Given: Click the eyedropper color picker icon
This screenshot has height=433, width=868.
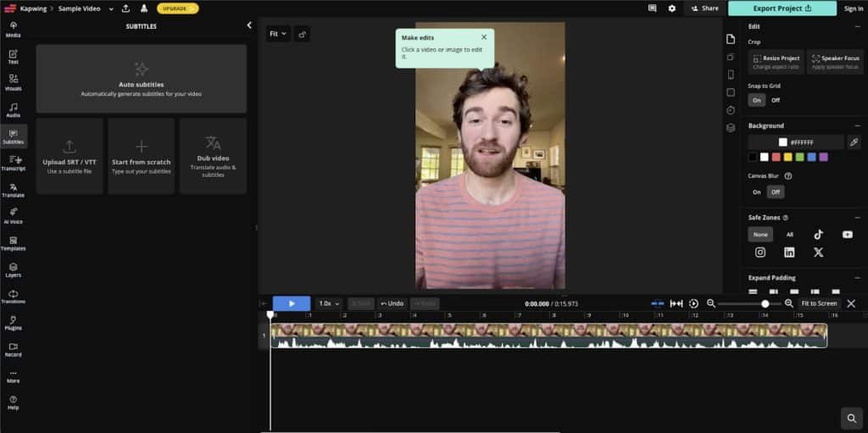Looking at the screenshot, I should 854,142.
